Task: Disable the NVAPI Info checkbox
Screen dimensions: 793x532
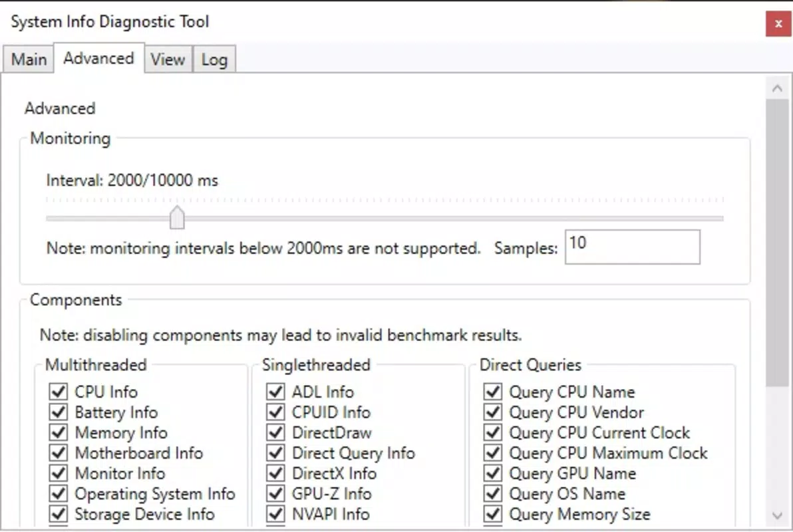Action: pyautogui.click(x=275, y=514)
